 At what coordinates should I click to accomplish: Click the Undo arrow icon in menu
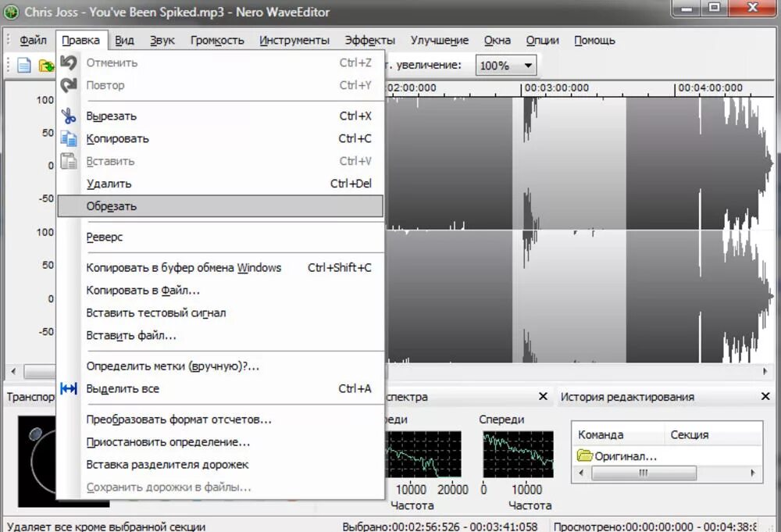69,62
